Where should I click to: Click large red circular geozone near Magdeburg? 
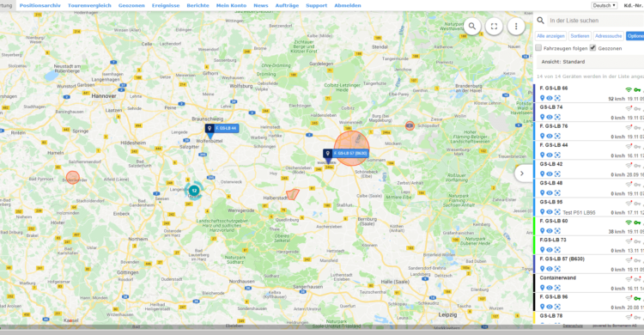(351, 149)
